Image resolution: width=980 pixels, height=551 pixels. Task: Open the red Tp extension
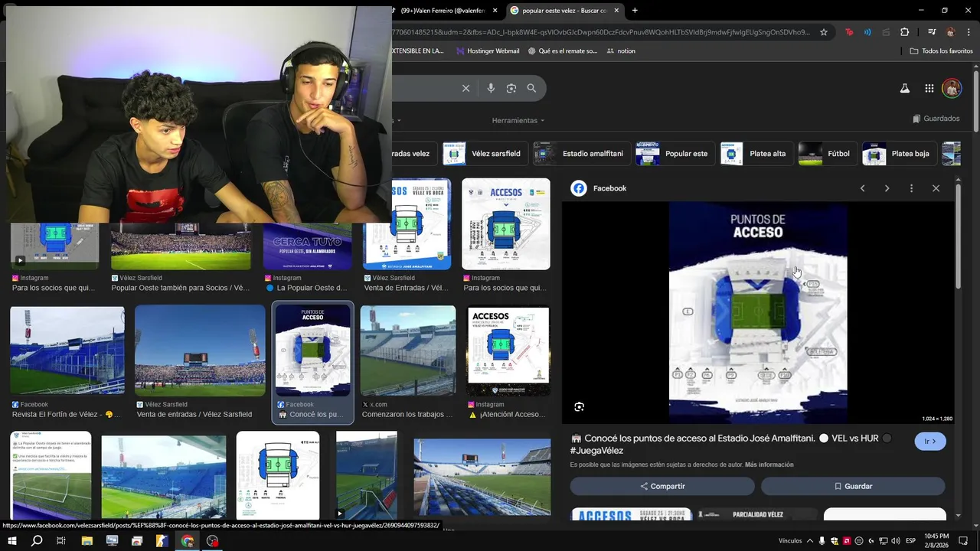849,32
